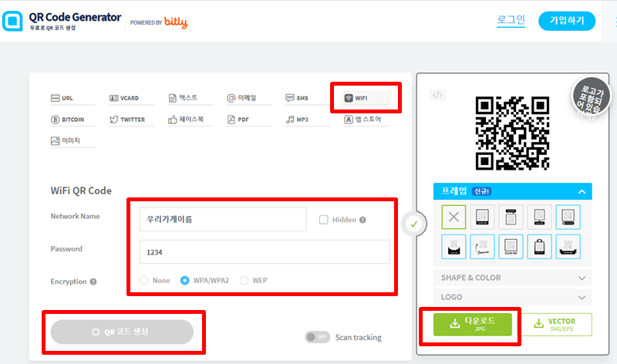Toggle the Scan tracking switch
The image size is (617, 364).
[x=317, y=337]
